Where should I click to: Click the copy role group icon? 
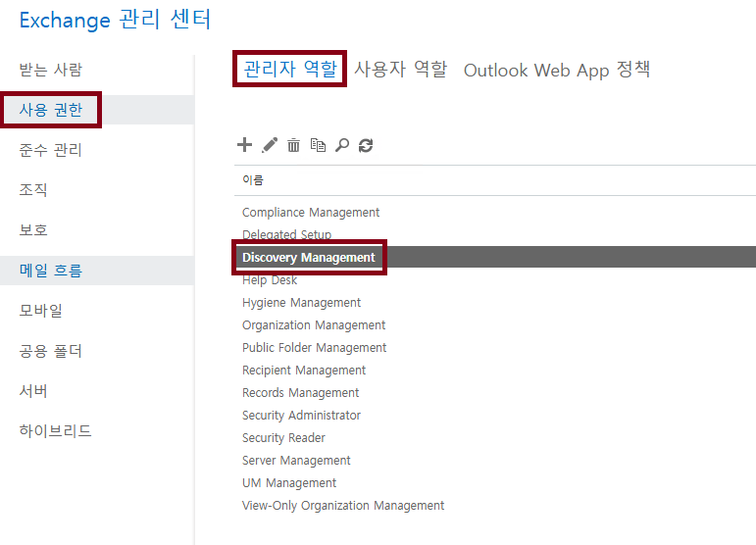click(318, 145)
